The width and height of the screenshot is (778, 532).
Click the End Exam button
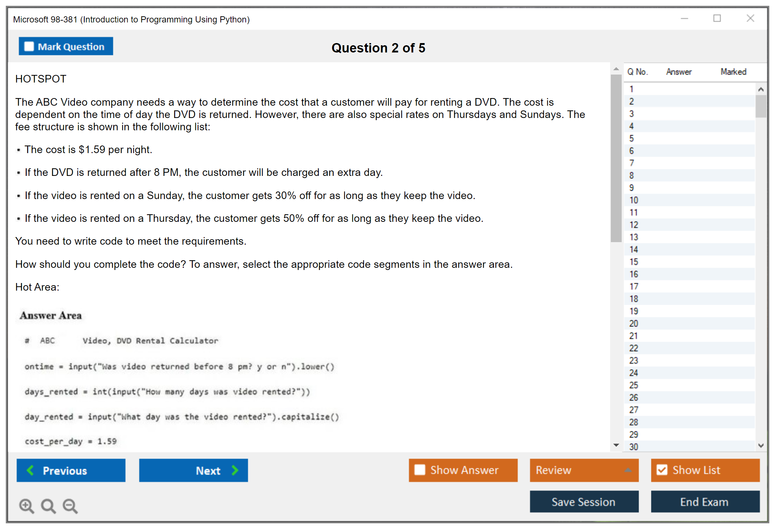pos(705,502)
